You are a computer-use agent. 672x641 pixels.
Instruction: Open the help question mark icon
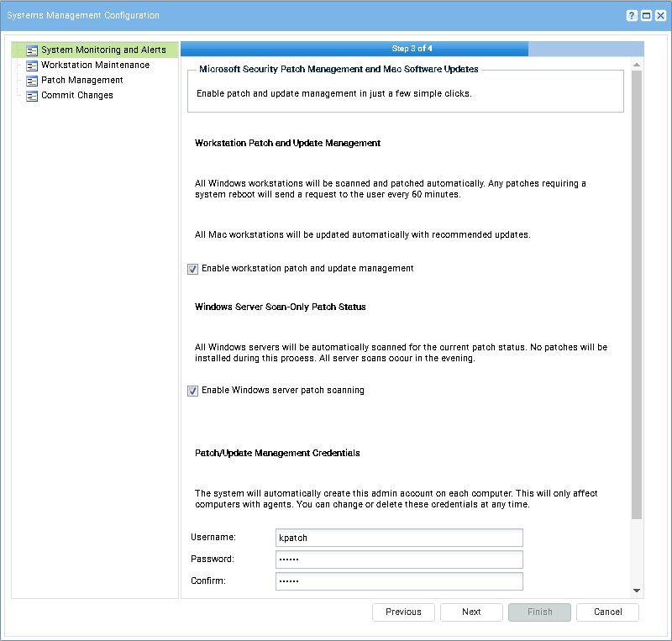point(632,16)
